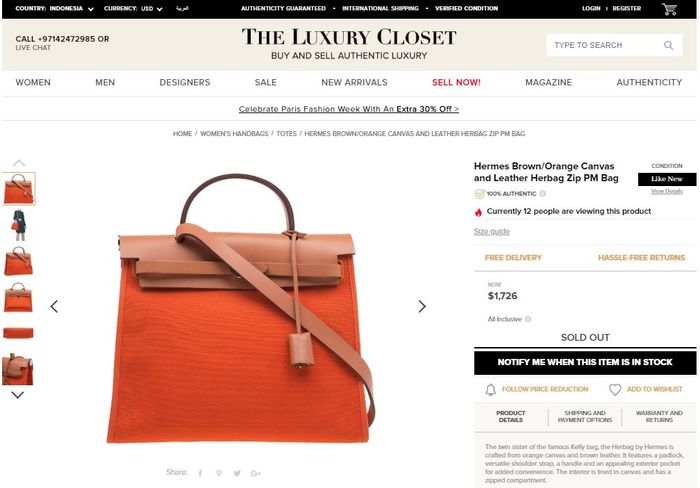This screenshot has height=488, width=700.
Task: Click Notify Me When This Item Is In Stock
Action: [585, 362]
